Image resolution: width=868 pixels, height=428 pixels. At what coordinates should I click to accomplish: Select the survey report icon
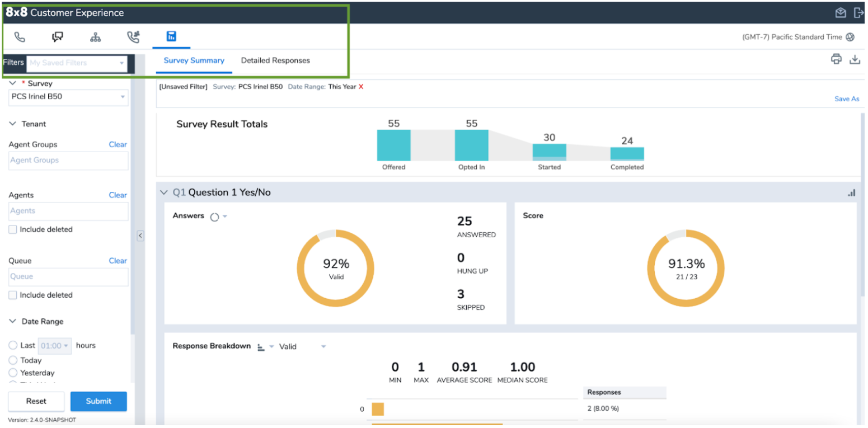(171, 36)
